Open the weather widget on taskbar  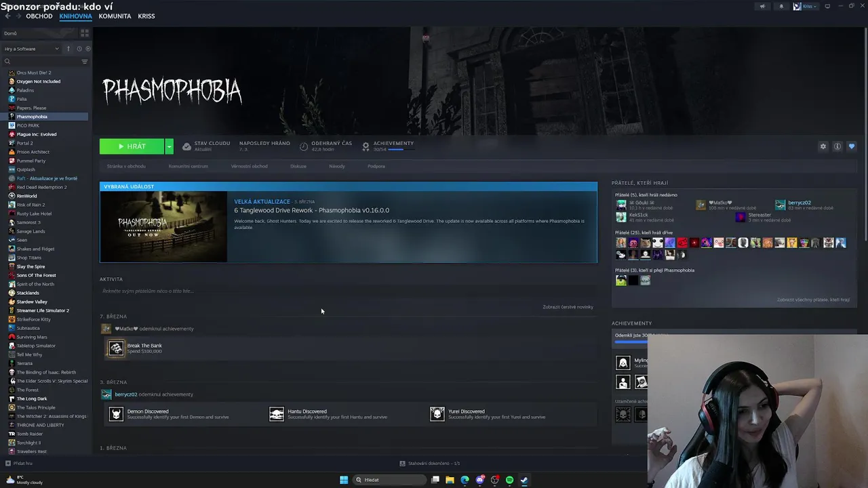point(24,480)
